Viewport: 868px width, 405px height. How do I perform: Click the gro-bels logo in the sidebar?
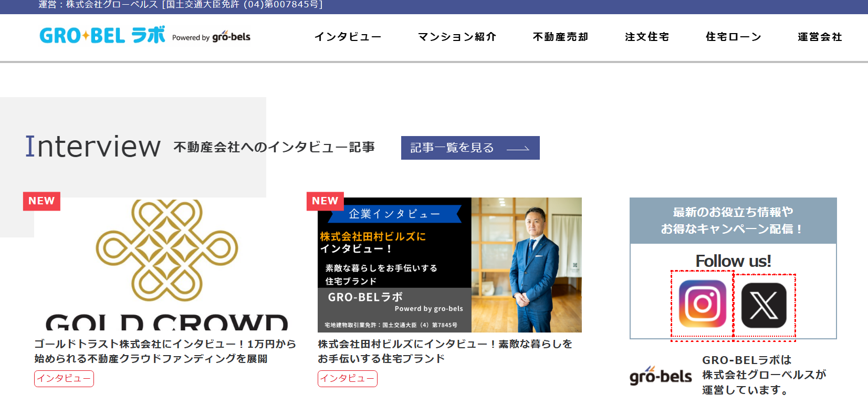661,376
